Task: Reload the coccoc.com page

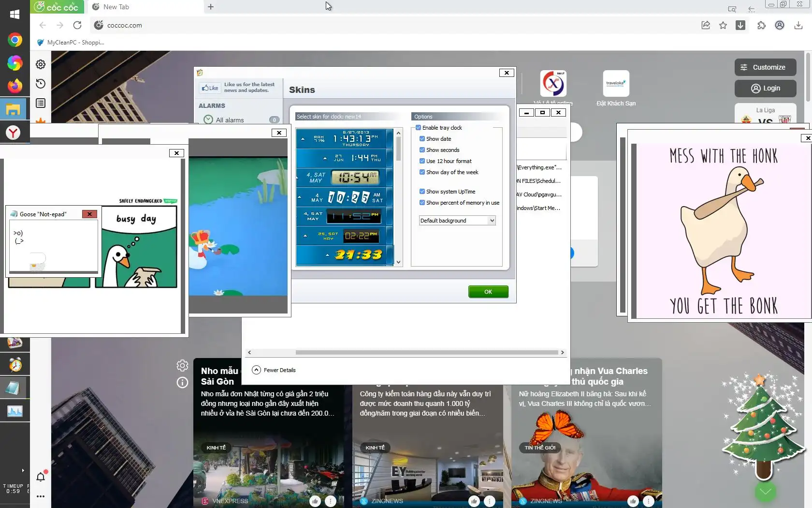Action: point(77,25)
